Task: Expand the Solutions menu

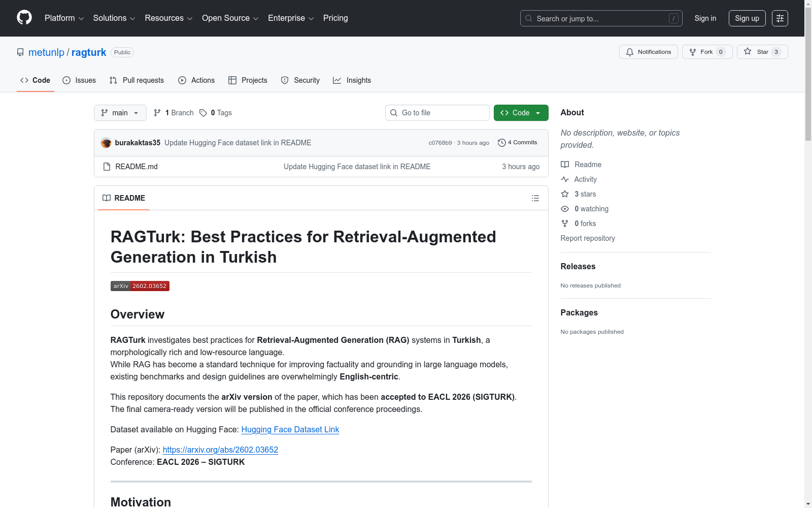Action: coord(114,18)
